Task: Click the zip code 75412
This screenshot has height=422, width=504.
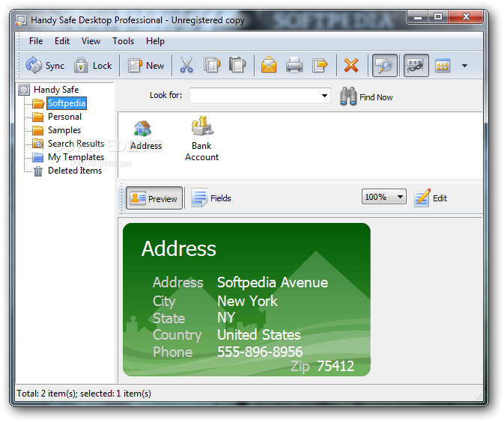Action: (x=336, y=366)
